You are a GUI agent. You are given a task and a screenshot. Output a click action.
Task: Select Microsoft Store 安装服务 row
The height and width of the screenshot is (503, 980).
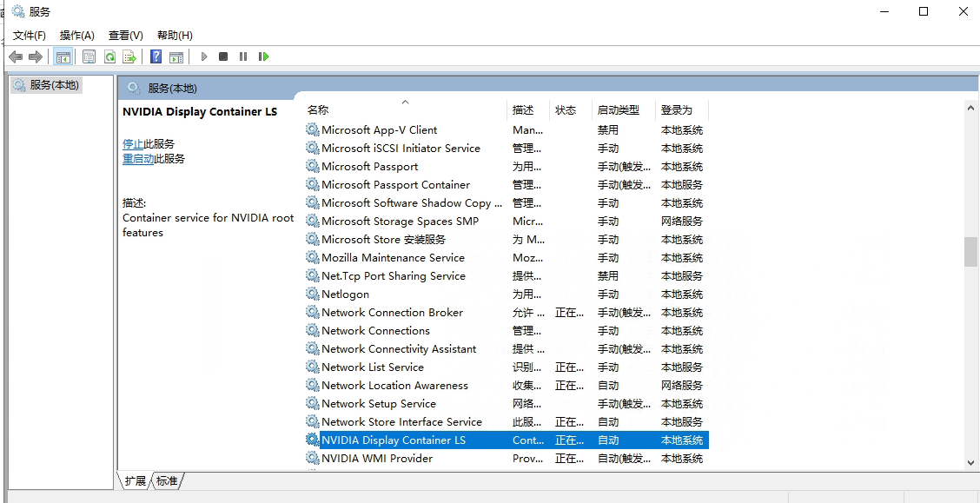pyautogui.click(x=507, y=239)
